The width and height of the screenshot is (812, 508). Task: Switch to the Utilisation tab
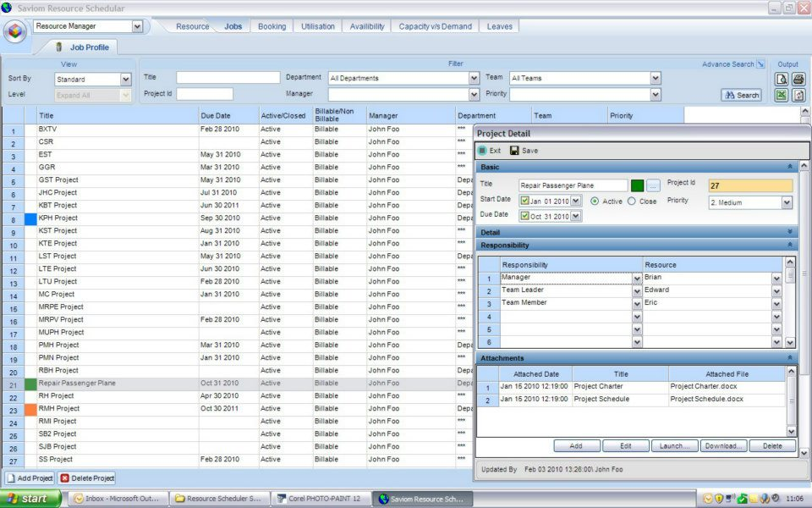tap(318, 26)
